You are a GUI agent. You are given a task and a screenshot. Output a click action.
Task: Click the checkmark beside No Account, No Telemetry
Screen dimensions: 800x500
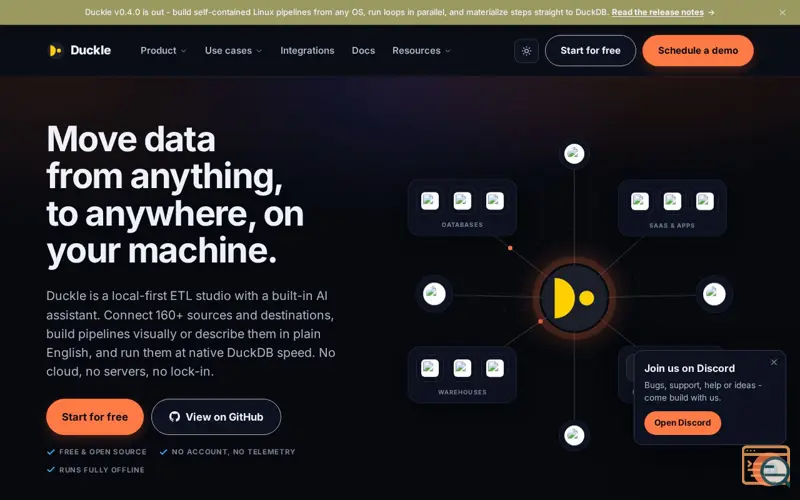pos(163,452)
